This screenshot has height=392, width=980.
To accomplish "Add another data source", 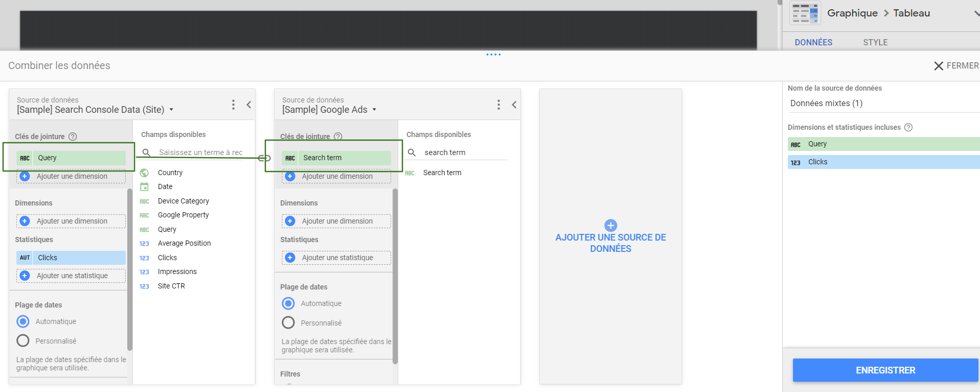I will tap(611, 236).
